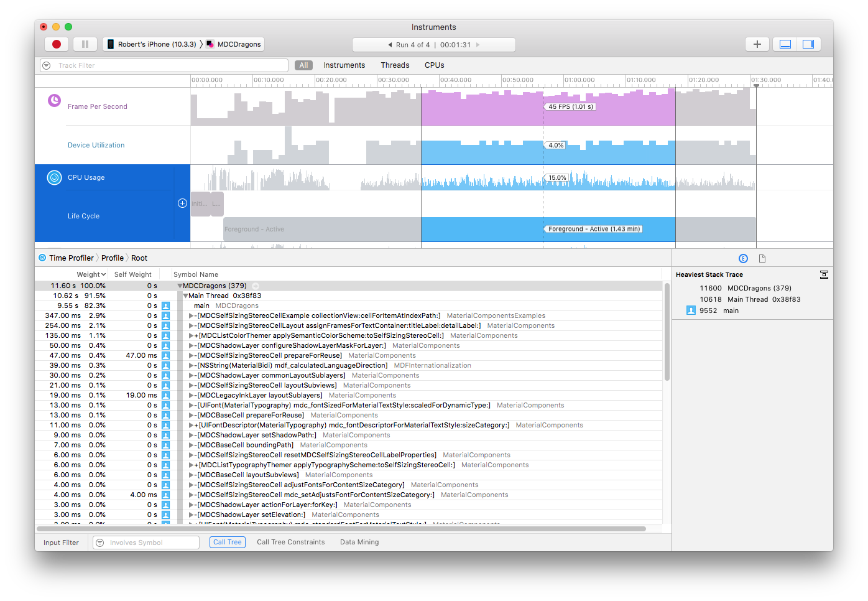
Task: Click the horizontal scrollbar of call tree
Action: click(341, 529)
